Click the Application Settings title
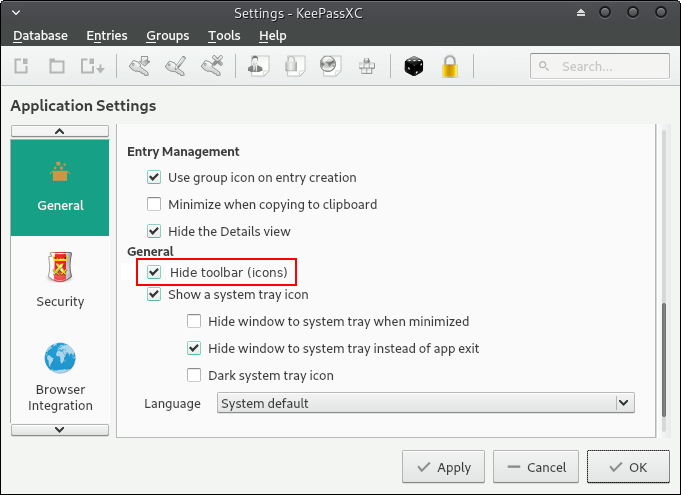Screen dimensions: 681x495 tap(83, 106)
